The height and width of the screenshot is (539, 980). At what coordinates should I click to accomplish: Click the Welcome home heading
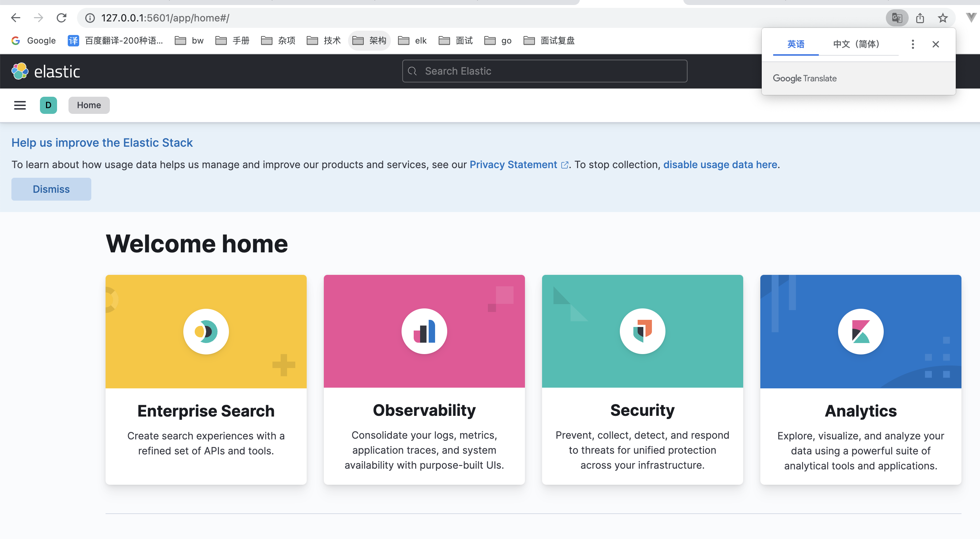pyautogui.click(x=197, y=244)
